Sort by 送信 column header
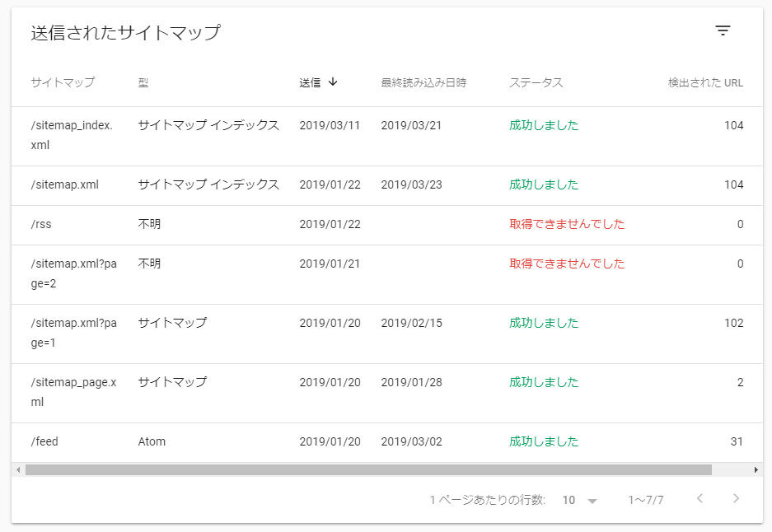The image size is (772, 532). 310,82
